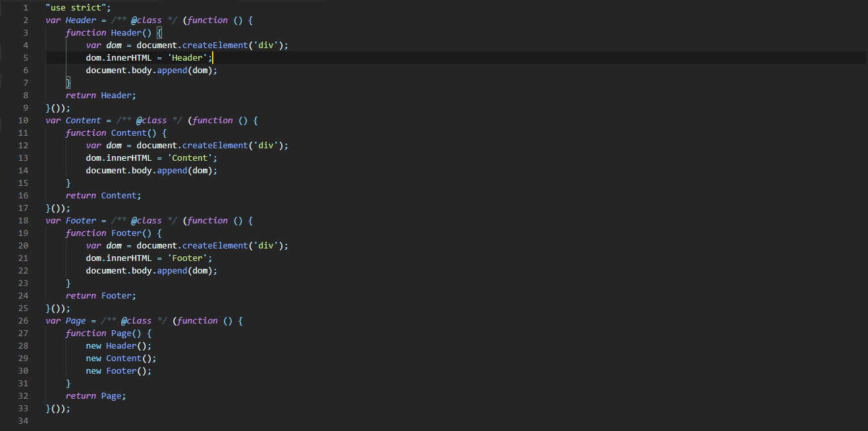The image size is (868, 431).
Task: Click 'return Content' statement on line 16
Action: 103,195
